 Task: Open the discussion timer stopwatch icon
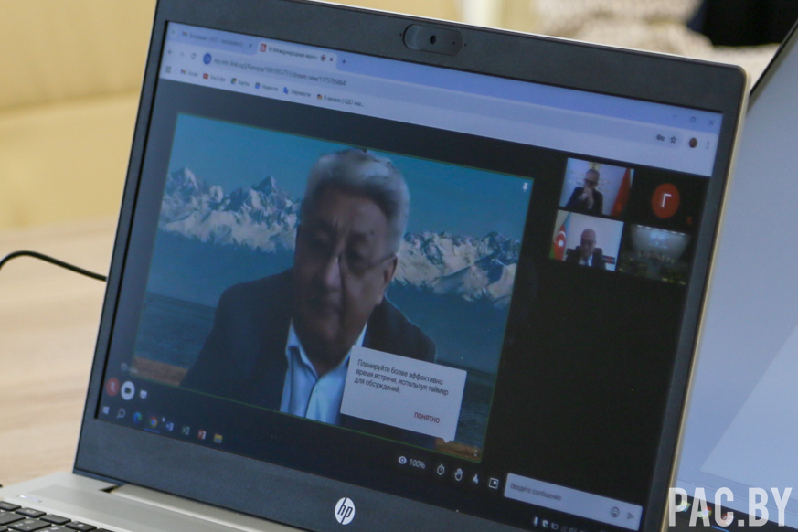tap(441, 470)
